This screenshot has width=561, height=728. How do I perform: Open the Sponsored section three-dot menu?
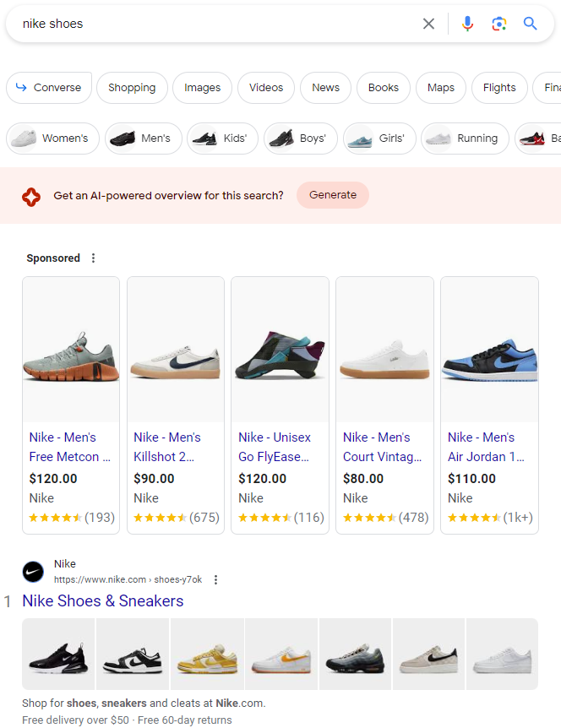(x=93, y=258)
